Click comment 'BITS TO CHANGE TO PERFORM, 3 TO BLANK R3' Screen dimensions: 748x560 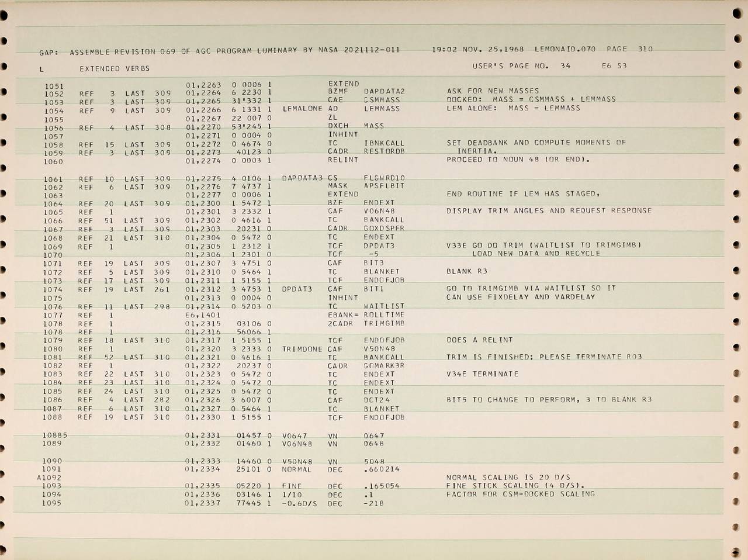(x=549, y=400)
